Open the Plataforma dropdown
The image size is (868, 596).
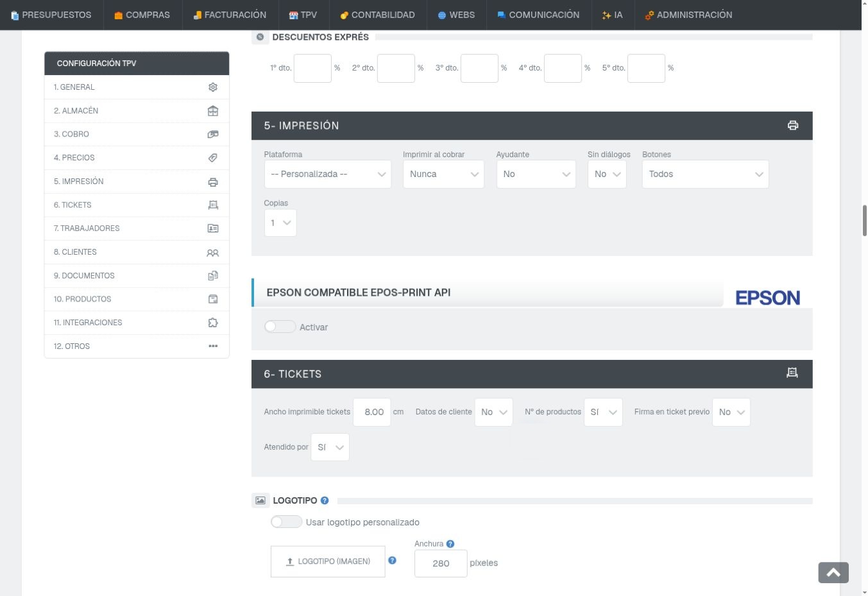coord(328,175)
